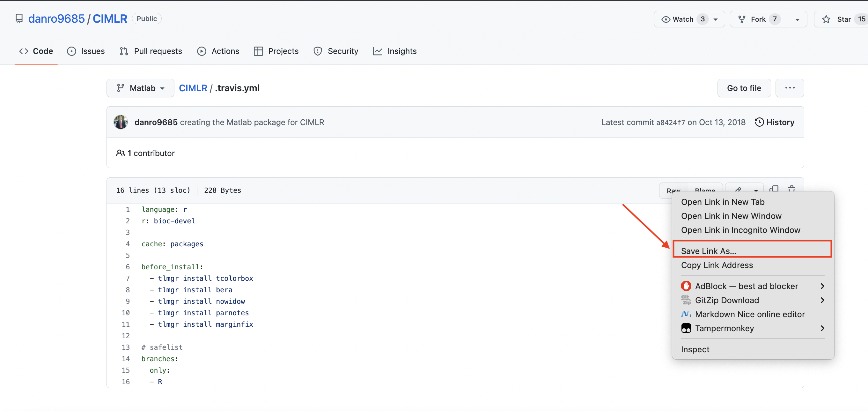Fork the CIMLR repository
Image resolution: width=868 pixels, height=411 pixels.
coord(758,19)
